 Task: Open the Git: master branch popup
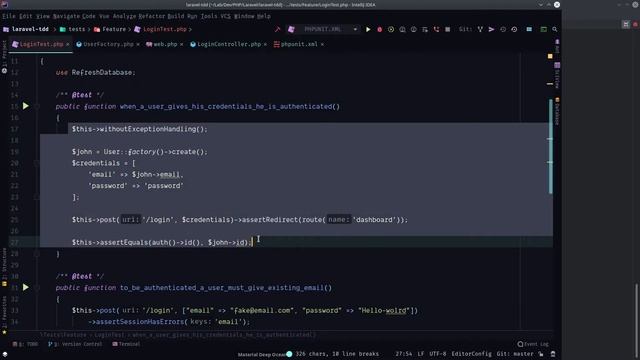515,354
